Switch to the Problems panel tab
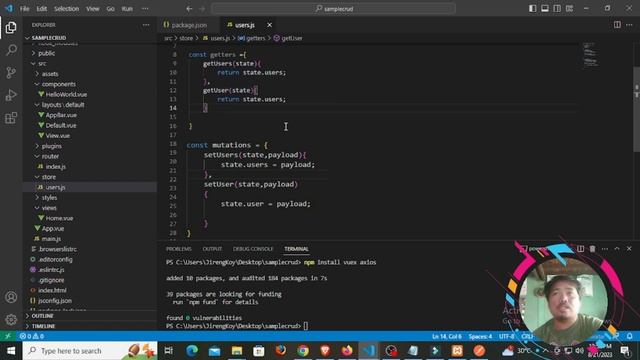 pos(179,249)
